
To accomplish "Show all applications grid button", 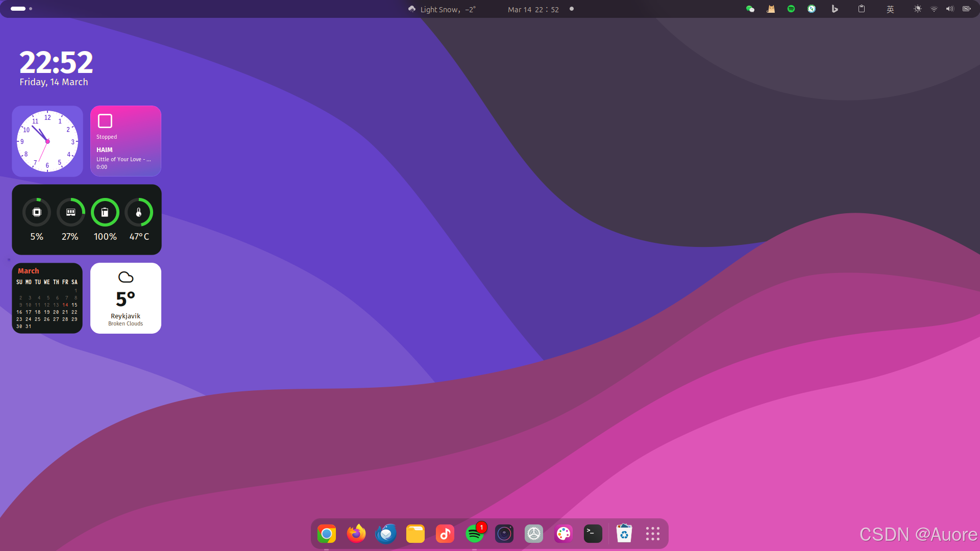I will pos(652,534).
